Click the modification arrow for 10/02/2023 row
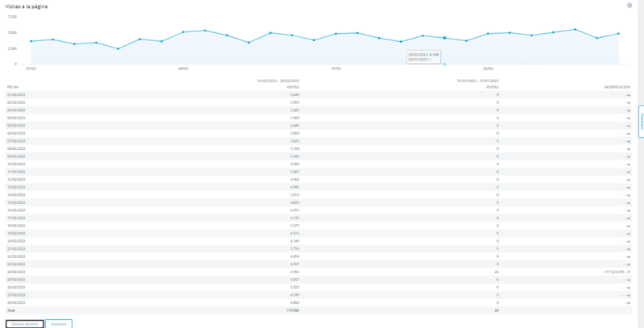The image size is (644, 328). 627,164
